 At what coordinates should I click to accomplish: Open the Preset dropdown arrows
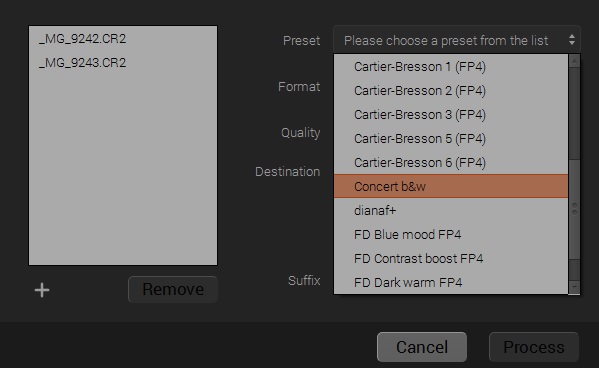pos(571,40)
